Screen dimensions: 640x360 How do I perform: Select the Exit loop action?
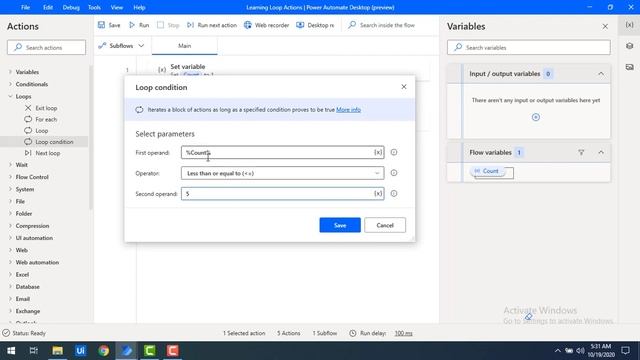click(x=46, y=108)
